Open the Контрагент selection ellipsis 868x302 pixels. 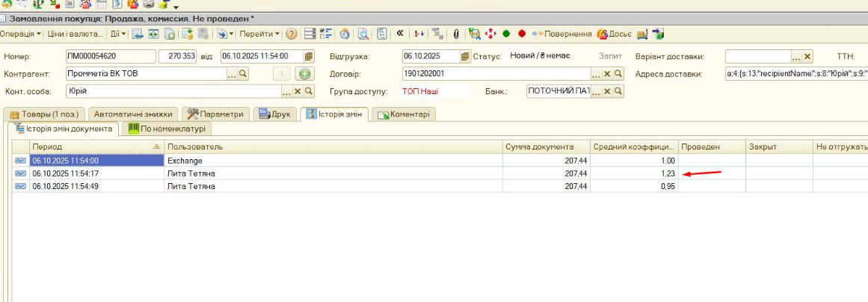tap(232, 73)
